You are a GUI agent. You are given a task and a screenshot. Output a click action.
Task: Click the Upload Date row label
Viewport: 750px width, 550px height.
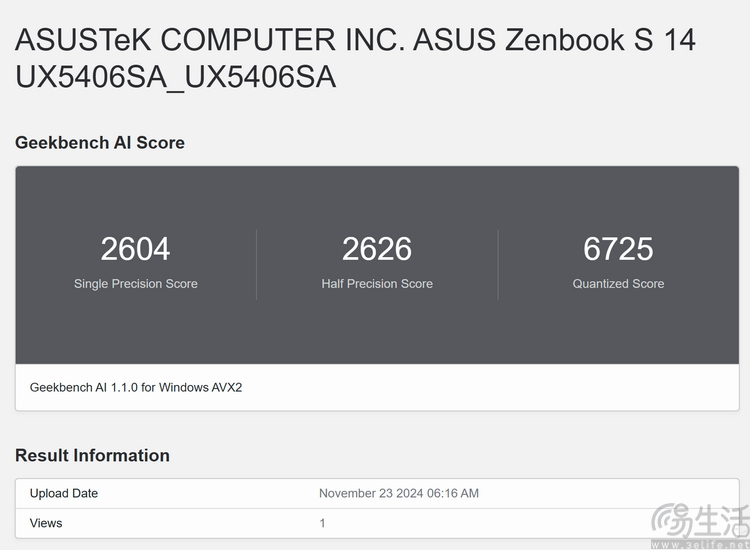tap(64, 493)
